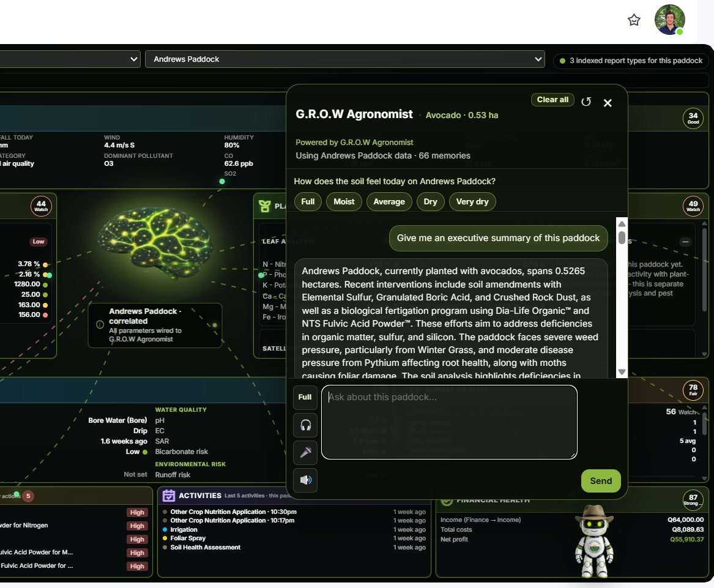Viewport: 714px width, 588px height.
Task: Open the Irrigation activity entry
Action: (184, 530)
